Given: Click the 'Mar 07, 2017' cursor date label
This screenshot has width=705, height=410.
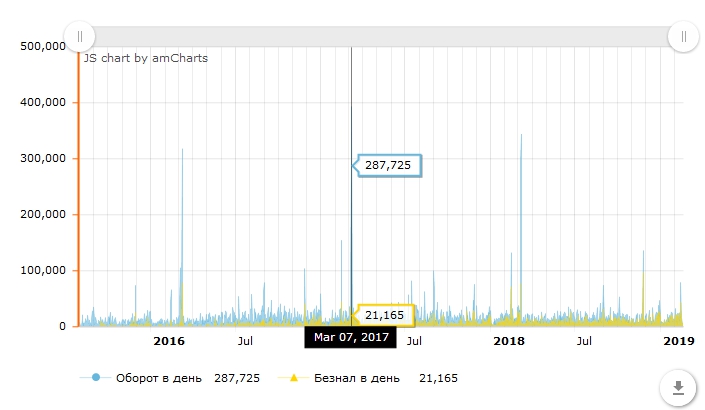Looking at the screenshot, I should click(x=350, y=338).
